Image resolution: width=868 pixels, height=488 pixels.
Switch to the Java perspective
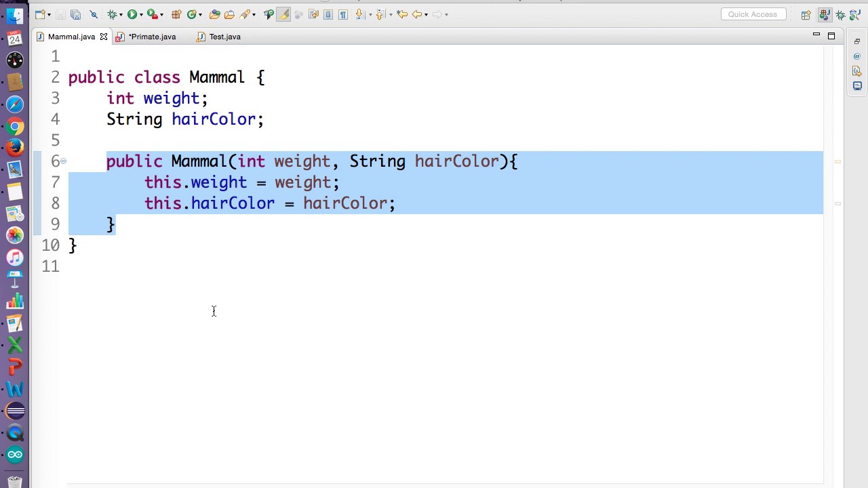[825, 15]
